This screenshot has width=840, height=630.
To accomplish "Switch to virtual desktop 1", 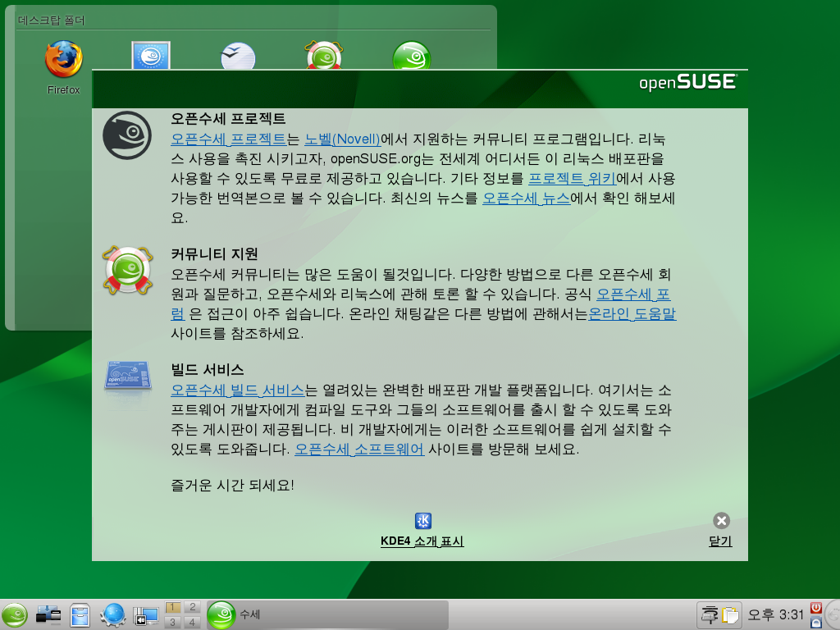I will pos(172,607).
